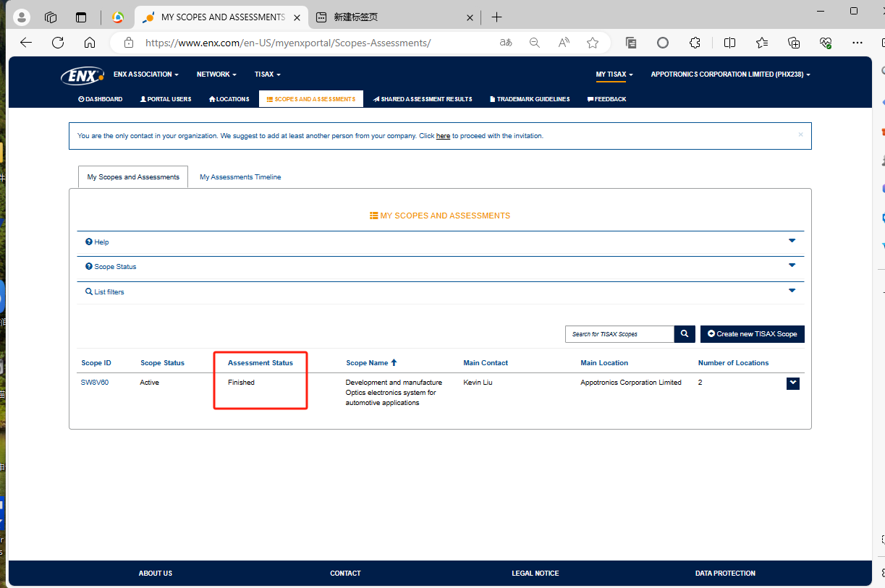Click the pinned tab with the colorful icon
The height and width of the screenshot is (588, 885).
point(117,17)
